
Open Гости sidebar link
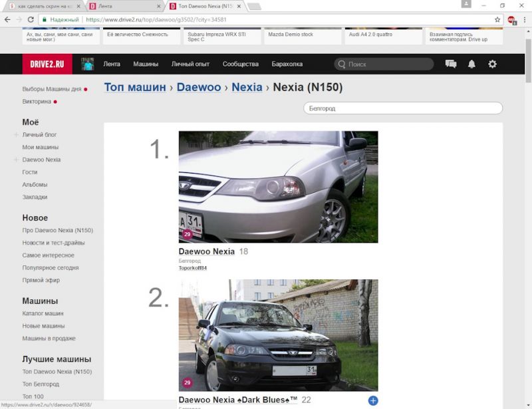coord(30,172)
